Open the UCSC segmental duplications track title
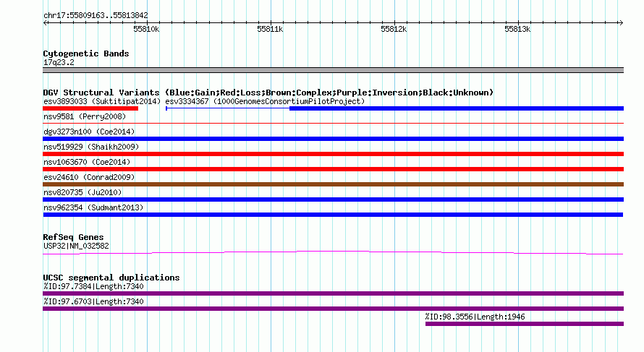Viewport: 644px width, 352px height. tap(111, 278)
